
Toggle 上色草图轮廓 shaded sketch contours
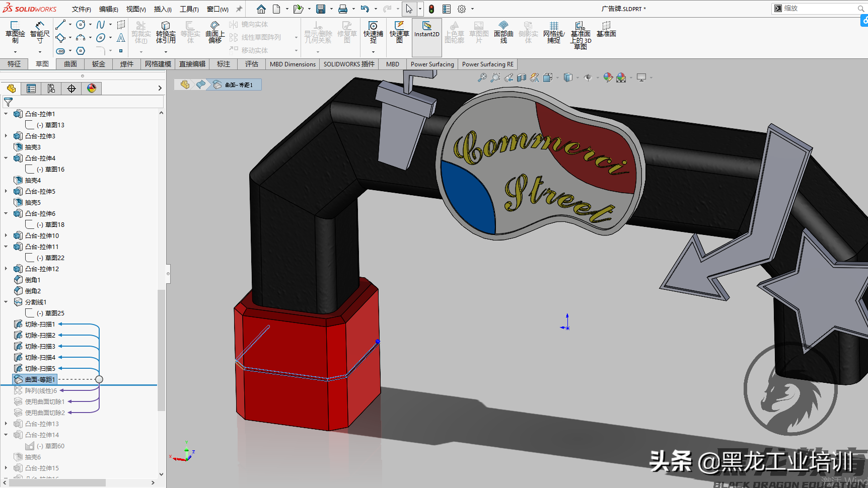click(x=454, y=33)
